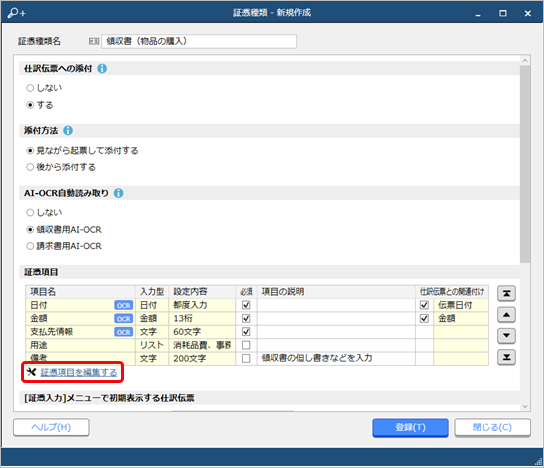This screenshot has height=468, width=544.
Task: Click the ヘルプ(H) button
Action: (51, 427)
